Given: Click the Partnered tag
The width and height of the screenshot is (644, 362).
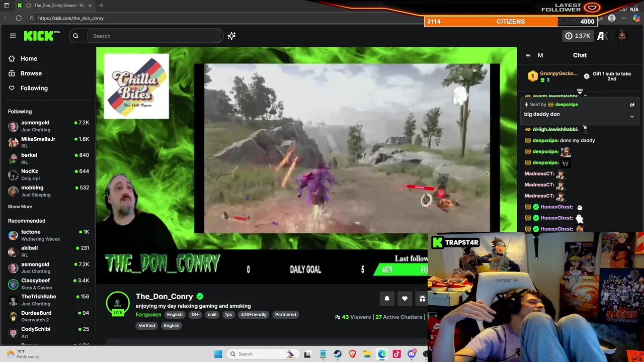Looking at the screenshot, I should coord(285,315).
